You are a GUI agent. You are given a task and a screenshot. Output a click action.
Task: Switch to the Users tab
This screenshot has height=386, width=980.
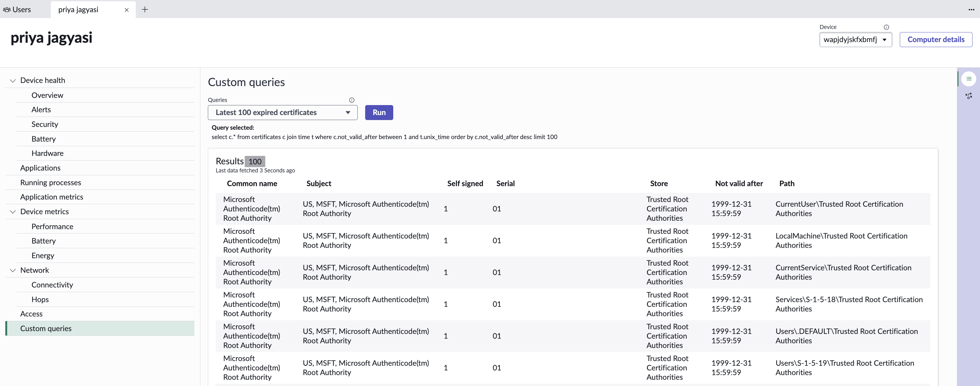(17, 9)
